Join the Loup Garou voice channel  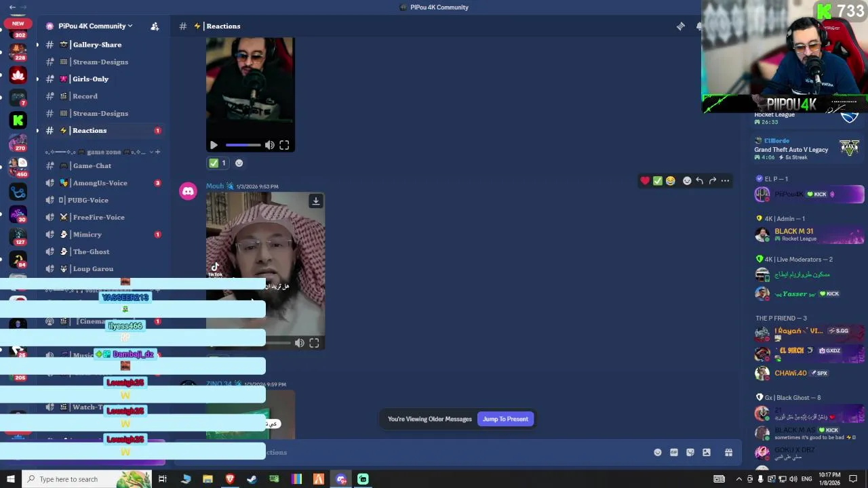102,269
